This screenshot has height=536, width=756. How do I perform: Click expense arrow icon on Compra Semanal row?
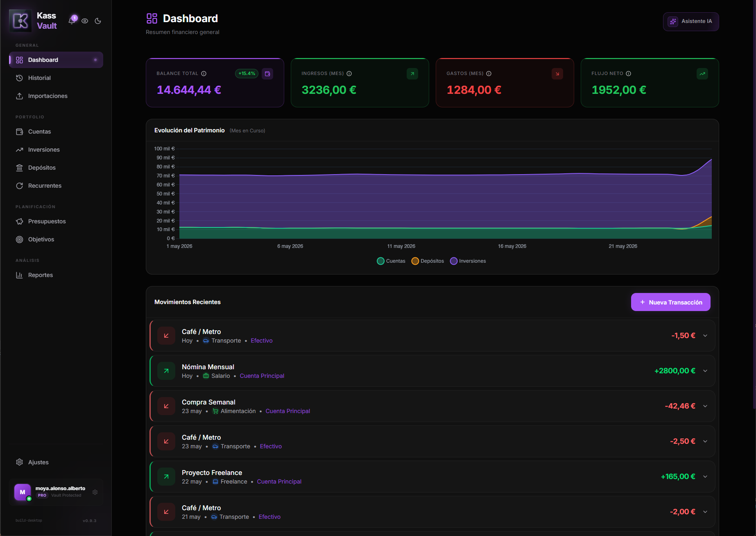tap(166, 406)
